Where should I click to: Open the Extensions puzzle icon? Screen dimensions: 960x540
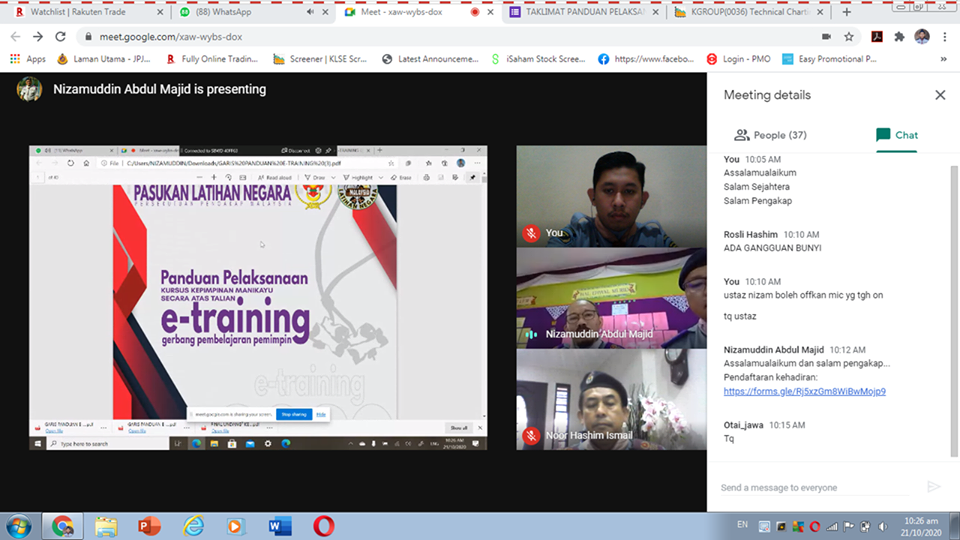click(x=899, y=37)
